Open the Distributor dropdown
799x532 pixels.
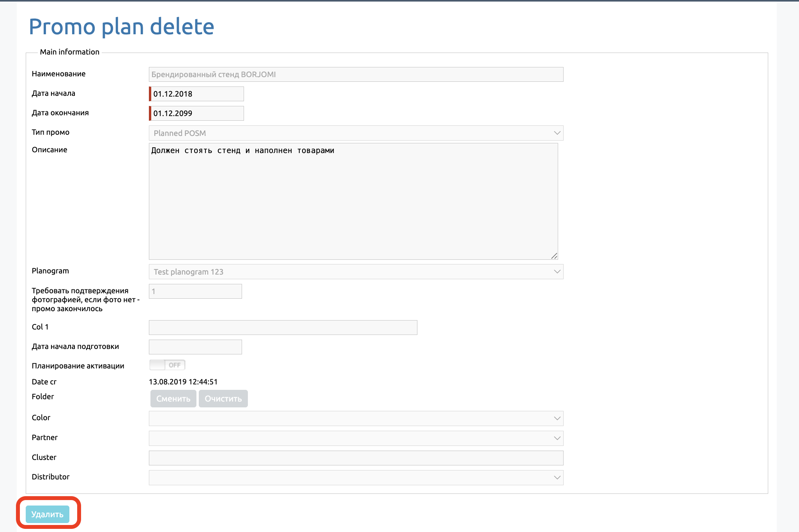(x=355, y=477)
